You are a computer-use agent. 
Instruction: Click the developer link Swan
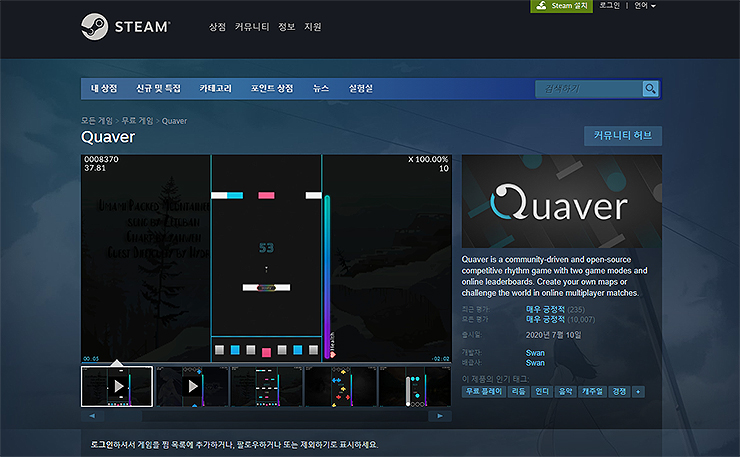535,353
